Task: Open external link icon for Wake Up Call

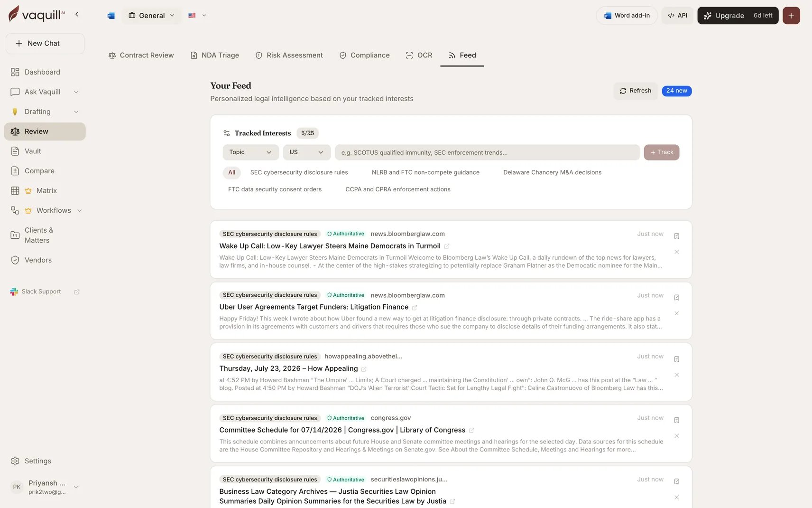Action: point(446,246)
